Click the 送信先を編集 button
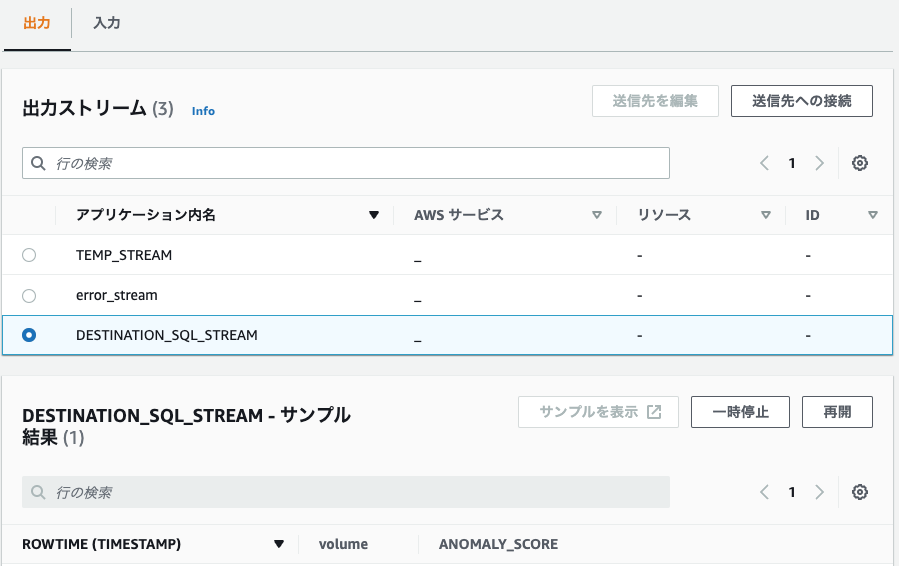 click(655, 101)
